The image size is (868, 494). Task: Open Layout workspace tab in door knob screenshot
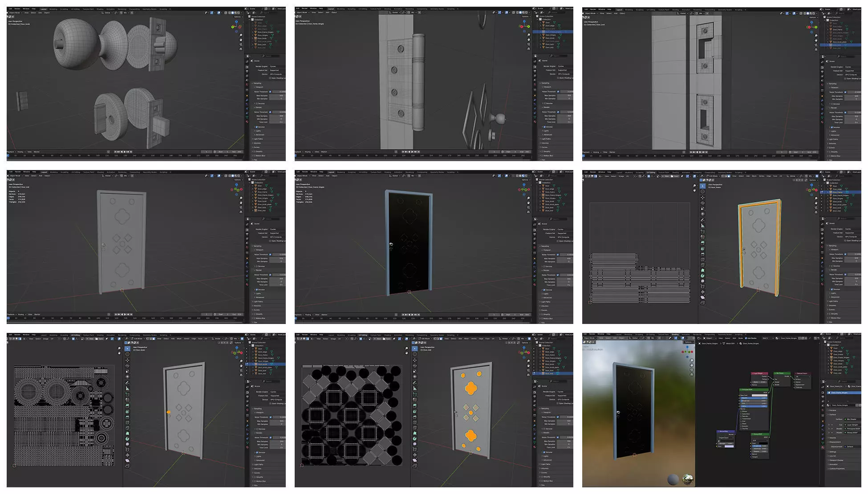pyautogui.click(x=43, y=9)
